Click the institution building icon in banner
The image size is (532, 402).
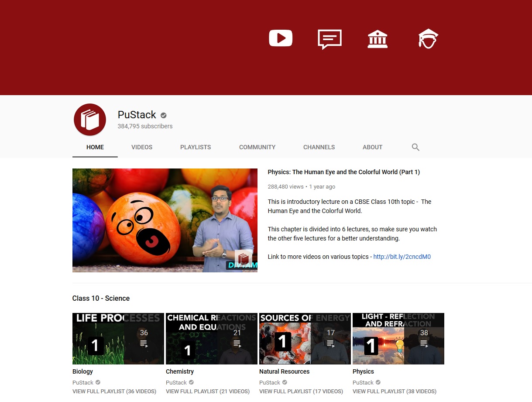point(378,39)
